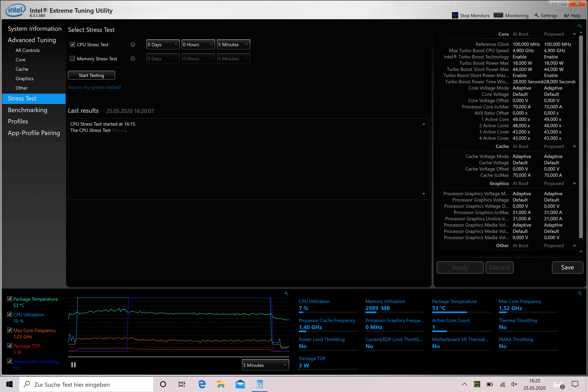Viewport: 588px width, 392px height.
Task: Open CPU test Days dropdown
Action: tap(163, 44)
